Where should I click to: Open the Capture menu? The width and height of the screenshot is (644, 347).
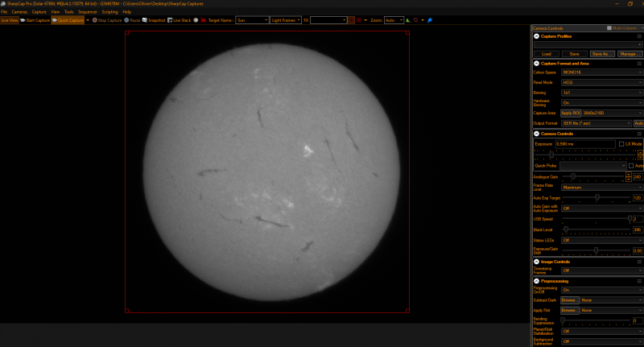[x=39, y=12]
